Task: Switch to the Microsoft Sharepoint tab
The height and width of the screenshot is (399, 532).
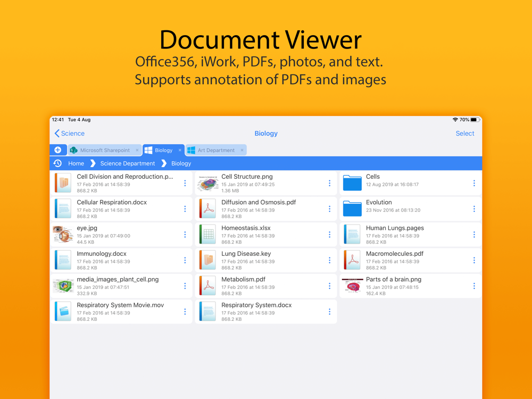Action: coord(104,150)
